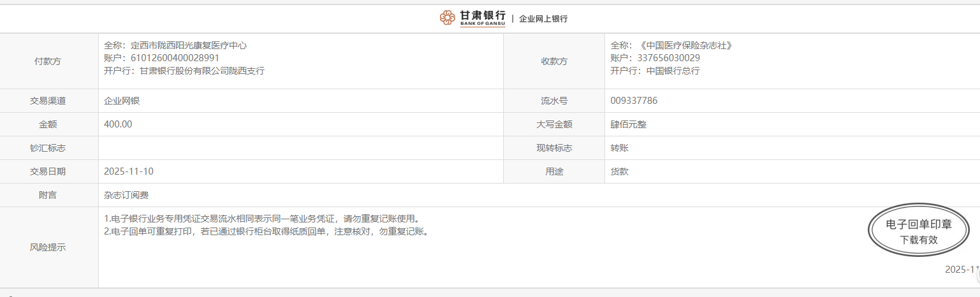Click the transaction date 2025-11-10

[128, 171]
